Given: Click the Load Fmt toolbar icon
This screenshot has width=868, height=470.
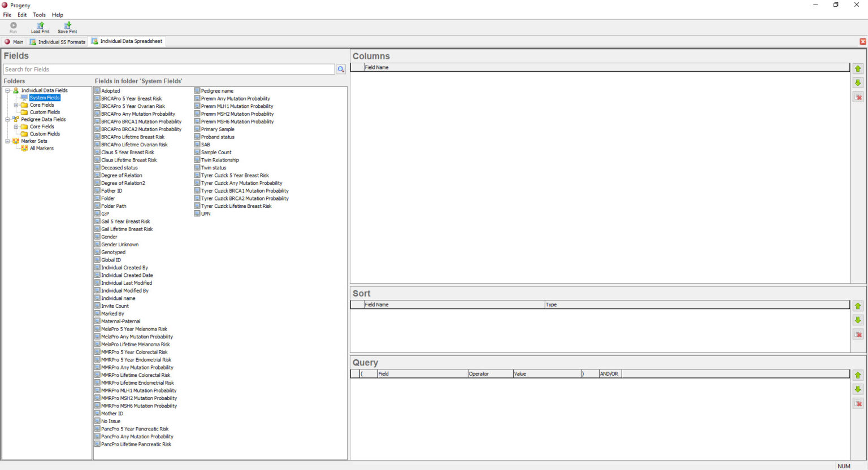Looking at the screenshot, I should click(x=40, y=27).
